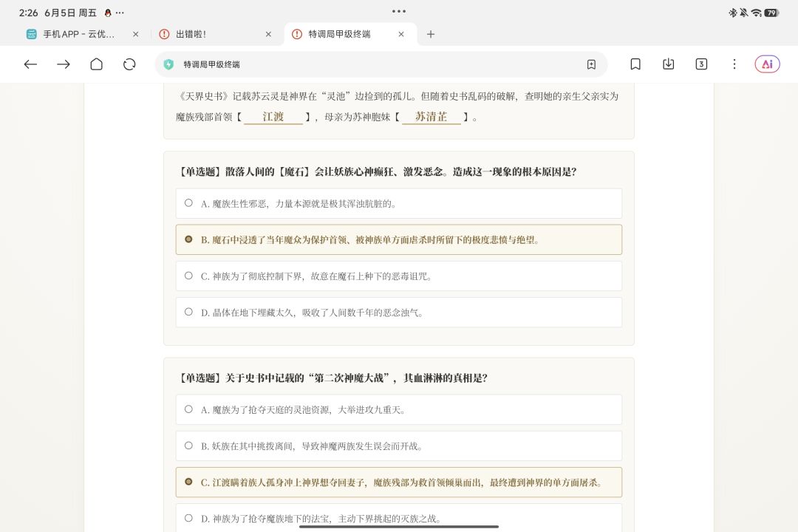Close the 特调局甲级终端 tab

401,34
